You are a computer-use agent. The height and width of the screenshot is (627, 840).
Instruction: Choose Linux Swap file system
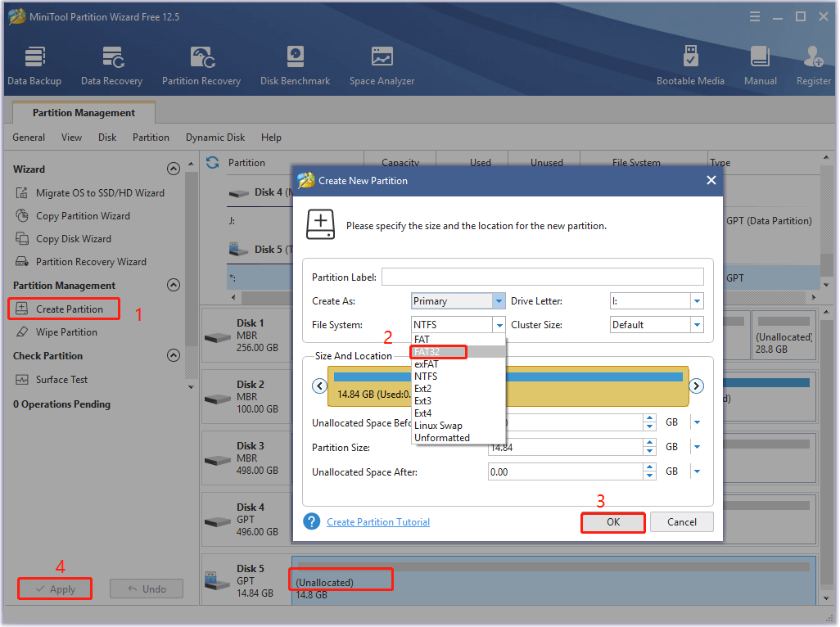tap(458, 426)
